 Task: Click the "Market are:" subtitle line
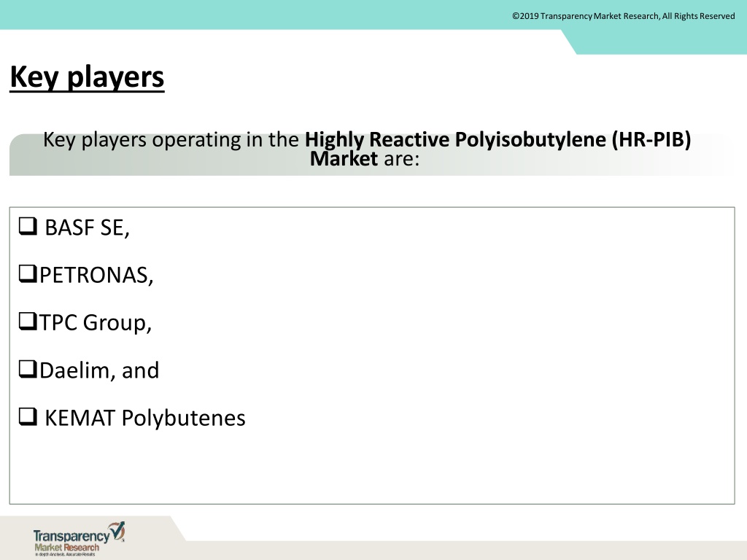[365, 158]
